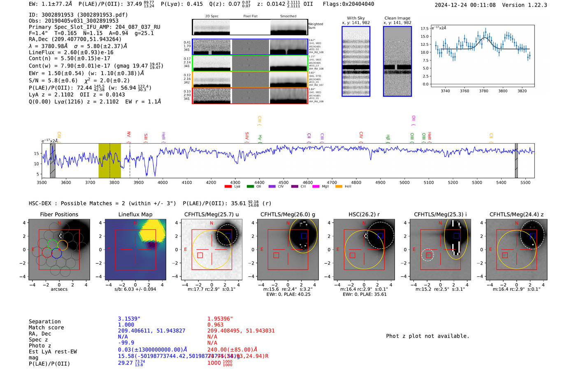The image size is (576, 392).
Task: Open the Clean Image cutout
Action: click(397, 61)
